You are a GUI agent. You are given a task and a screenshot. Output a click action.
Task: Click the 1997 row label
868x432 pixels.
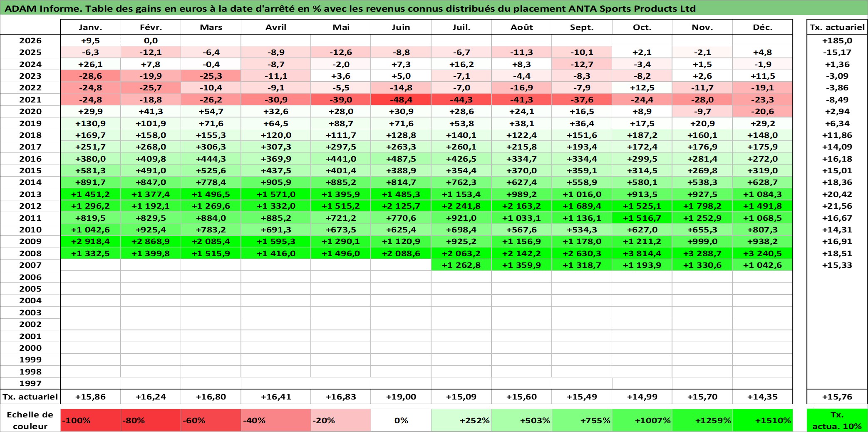(x=30, y=383)
